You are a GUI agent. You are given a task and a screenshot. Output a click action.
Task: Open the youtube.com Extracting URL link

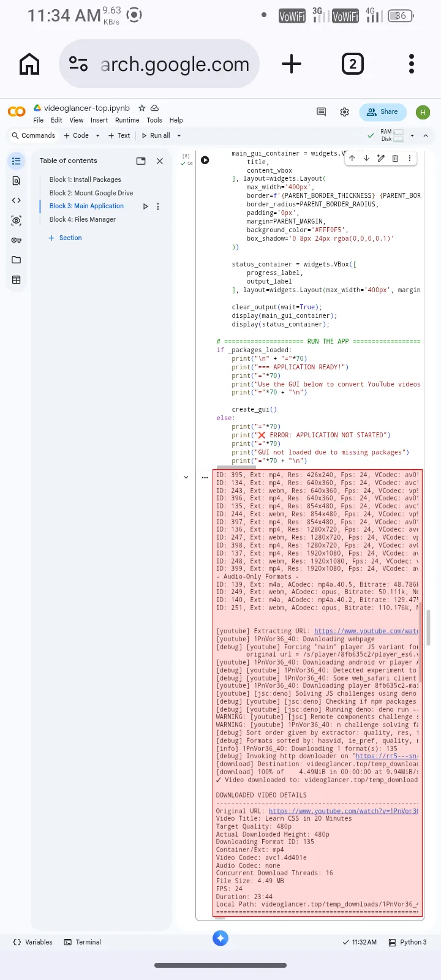coord(367,631)
